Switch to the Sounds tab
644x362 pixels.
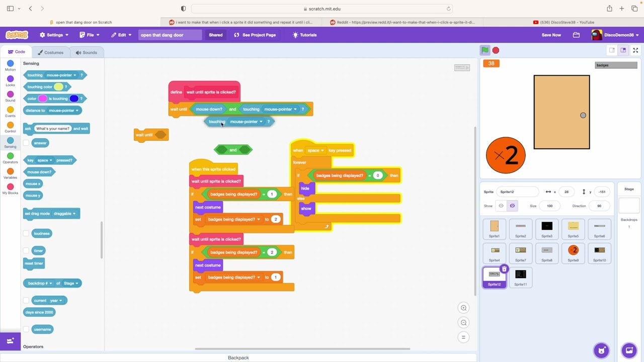(86, 52)
